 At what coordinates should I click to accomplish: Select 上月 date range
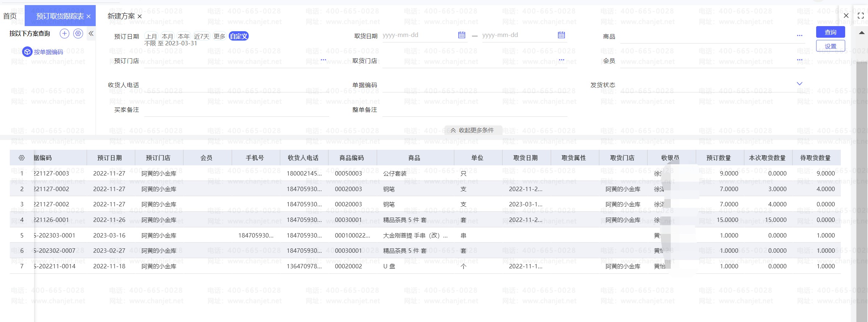pyautogui.click(x=151, y=36)
